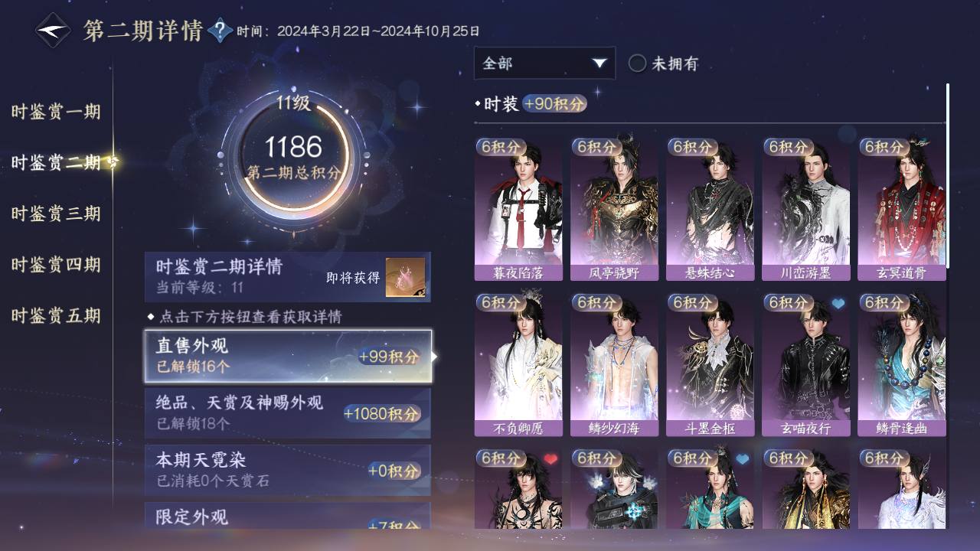Open the 全部 filter dropdown

point(544,64)
